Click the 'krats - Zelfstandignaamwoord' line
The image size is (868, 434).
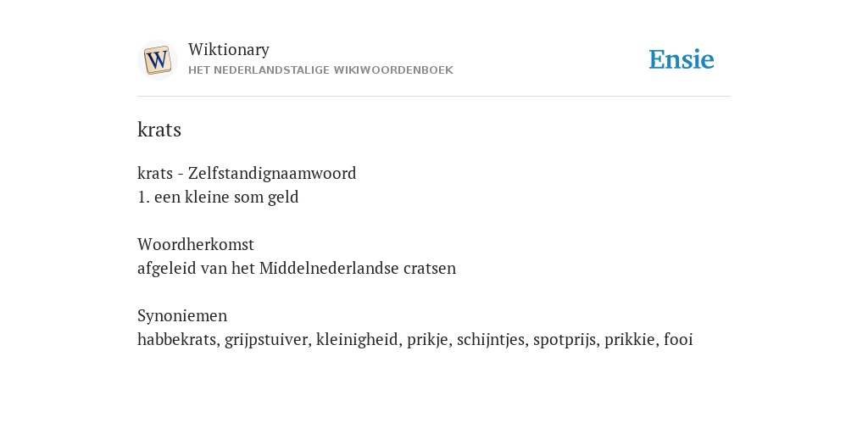click(247, 173)
